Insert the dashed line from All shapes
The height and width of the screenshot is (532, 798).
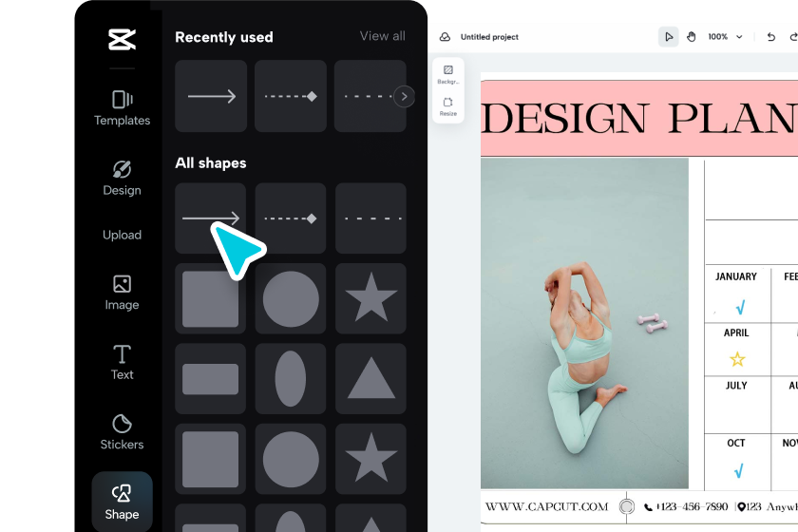click(370, 218)
